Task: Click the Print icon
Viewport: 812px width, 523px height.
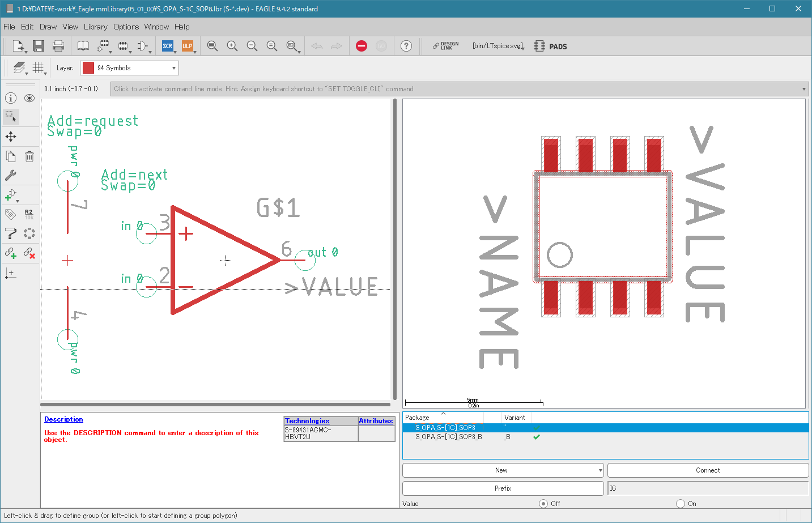Action: pos(58,46)
